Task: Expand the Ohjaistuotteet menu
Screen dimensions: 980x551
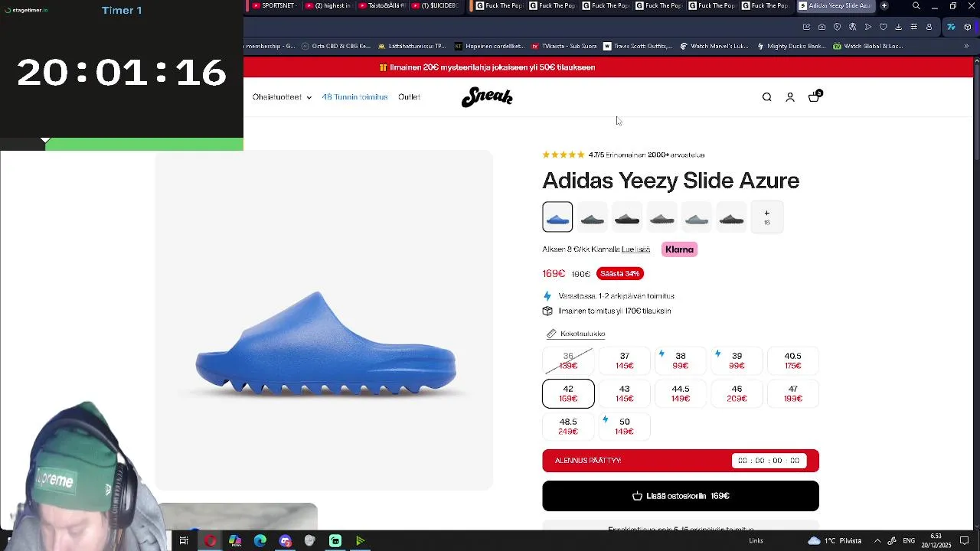Action: point(282,97)
